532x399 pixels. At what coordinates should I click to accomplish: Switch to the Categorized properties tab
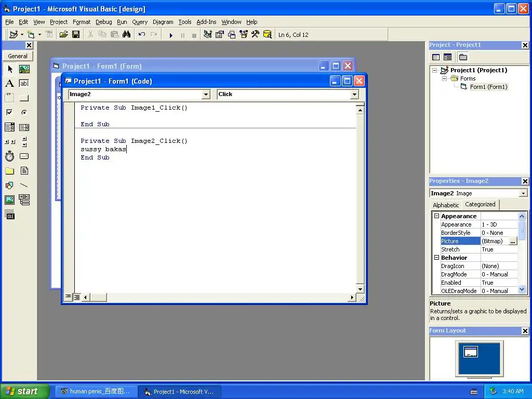tap(480, 204)
